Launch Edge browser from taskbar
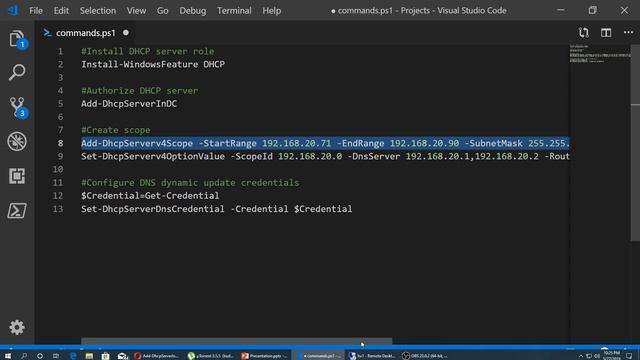This screenshot has width=640, height=360. pyautogui.click(x=73, y=356)
